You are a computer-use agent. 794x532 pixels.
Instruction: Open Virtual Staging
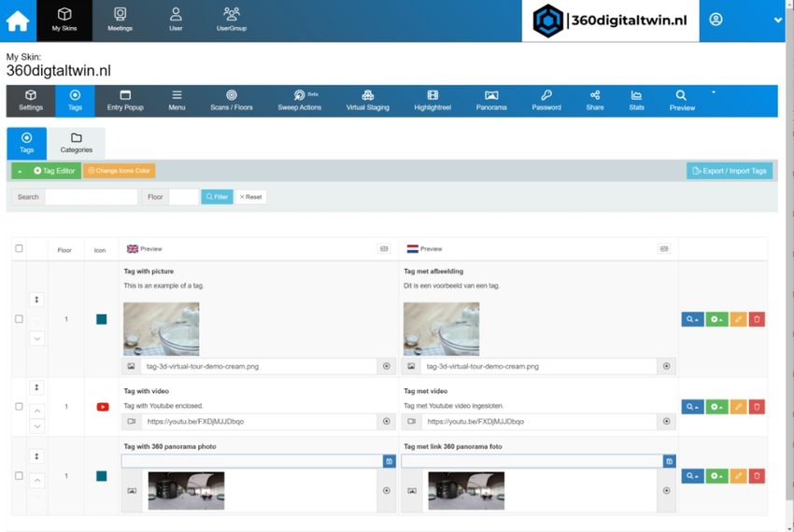[368, 101]
